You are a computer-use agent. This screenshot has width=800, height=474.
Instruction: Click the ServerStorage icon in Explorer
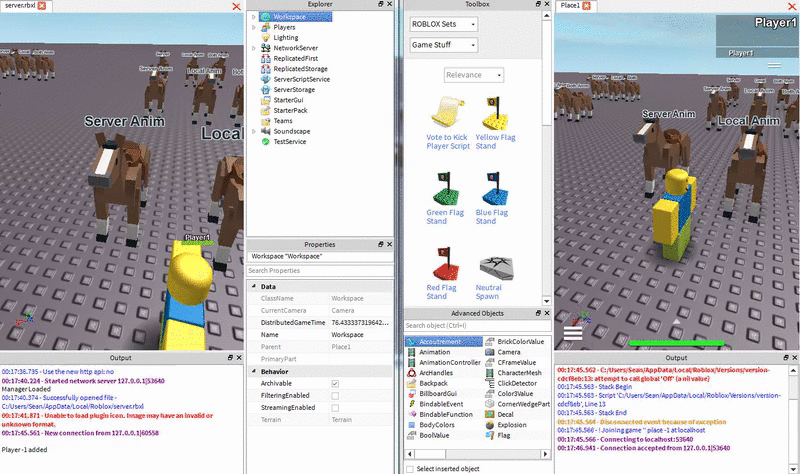click(x=265, y=90)
